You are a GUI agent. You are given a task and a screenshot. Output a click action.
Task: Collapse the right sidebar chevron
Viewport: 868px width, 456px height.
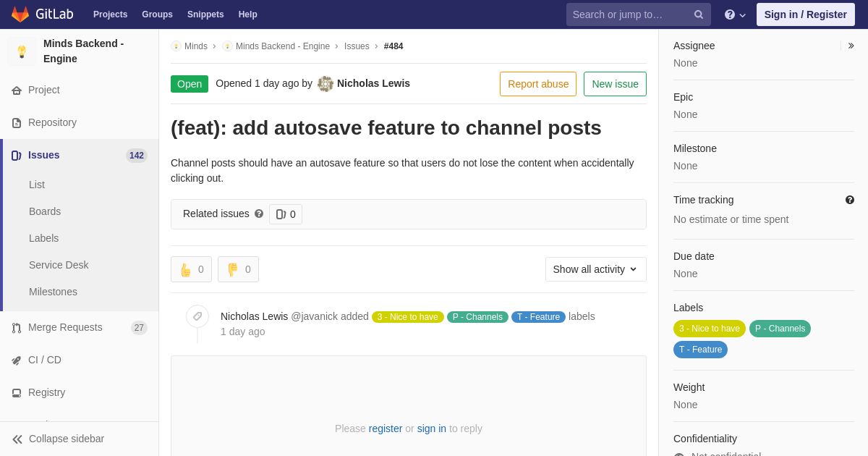[851, 46]
